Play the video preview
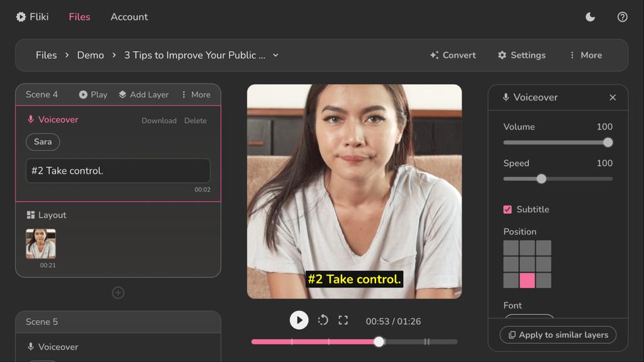This screenshot has height=362, width=644. coord(299,321)
